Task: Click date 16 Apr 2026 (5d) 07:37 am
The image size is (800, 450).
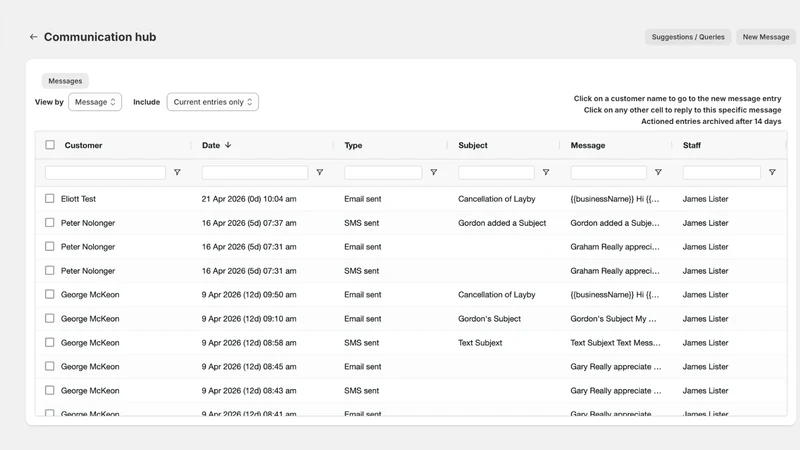Action: (x=248, y=223)
